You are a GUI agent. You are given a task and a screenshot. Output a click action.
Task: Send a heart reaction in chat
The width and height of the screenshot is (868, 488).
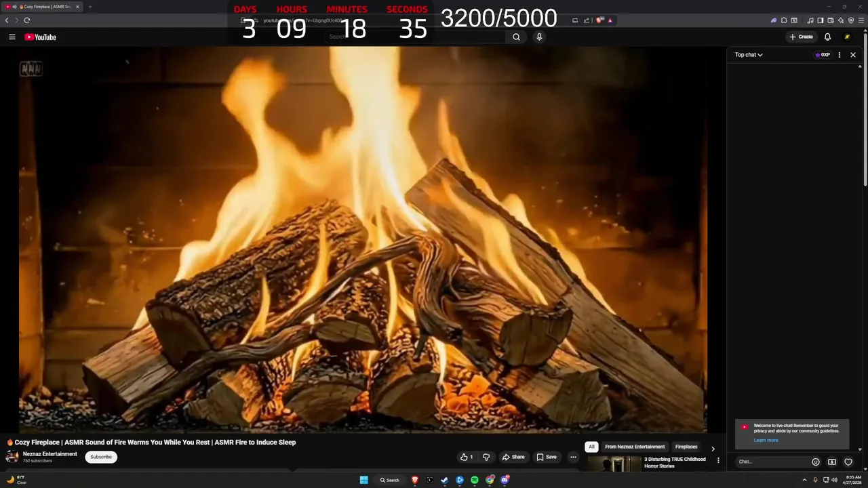(848, 462)
